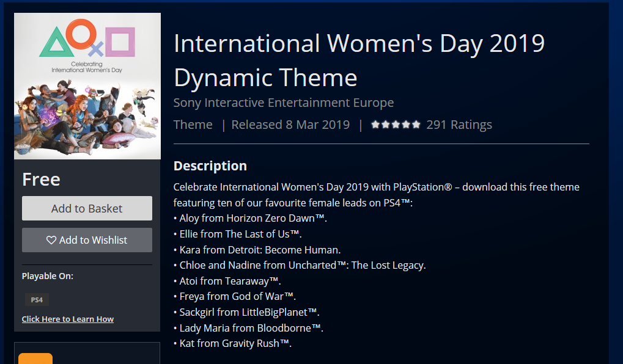Screen dimensions: 623x364
Task: Click the orange badge below the purchase panel
Action: (x=35, y=359)
